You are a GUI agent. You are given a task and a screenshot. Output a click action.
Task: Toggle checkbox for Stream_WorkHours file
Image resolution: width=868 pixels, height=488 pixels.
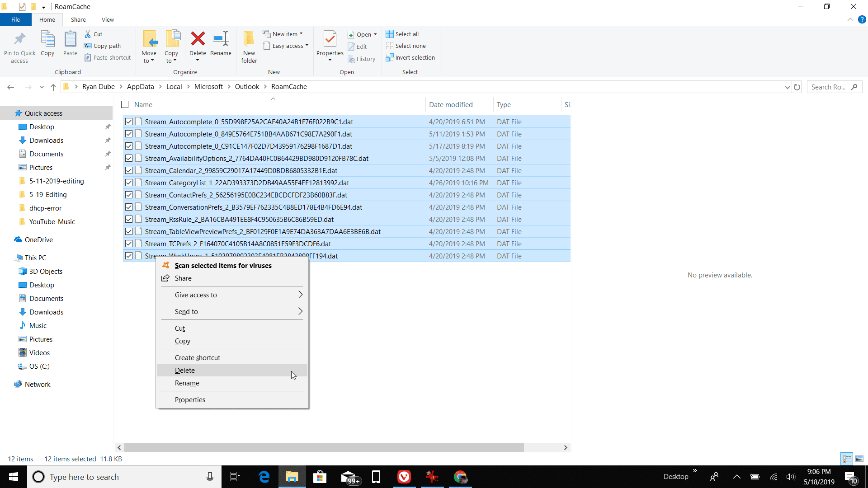(x=129, y=256)
